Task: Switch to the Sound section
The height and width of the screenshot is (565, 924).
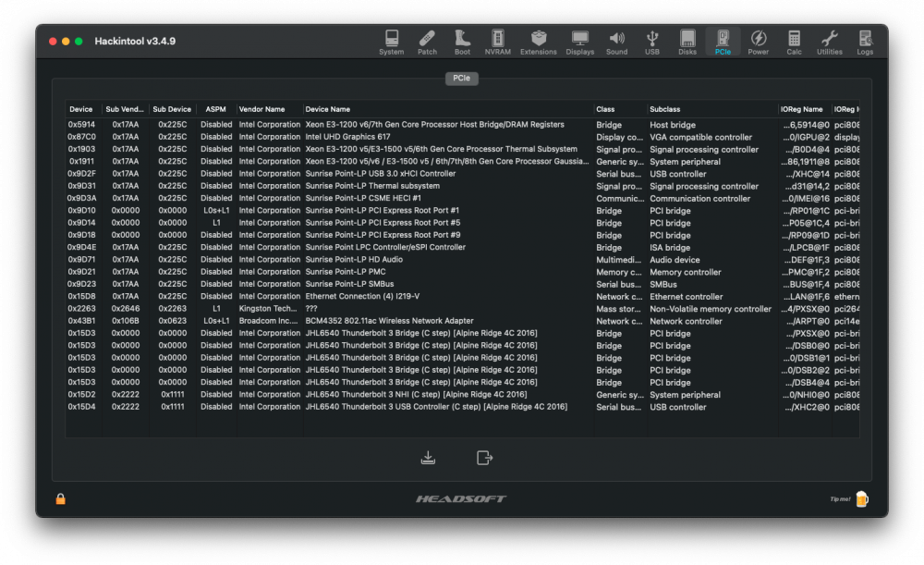Action: [x=616, y=43]
